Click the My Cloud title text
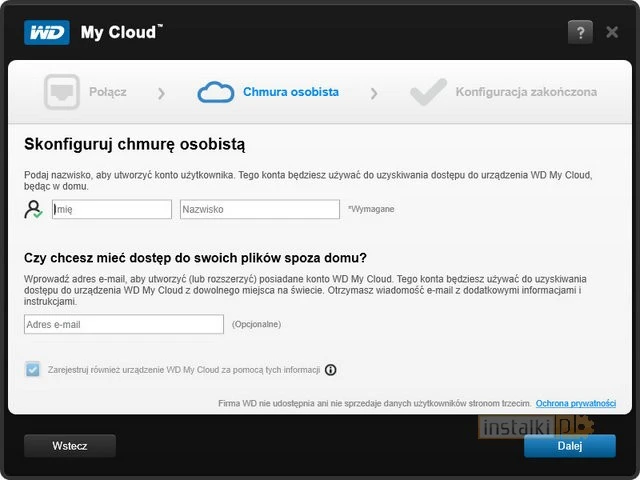 120,32
